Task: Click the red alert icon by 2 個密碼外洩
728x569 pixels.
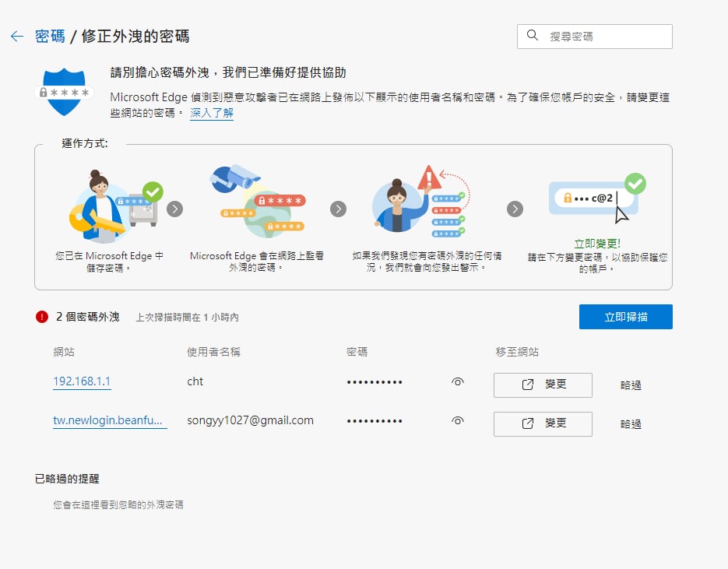Action: [x=42, y=317]
